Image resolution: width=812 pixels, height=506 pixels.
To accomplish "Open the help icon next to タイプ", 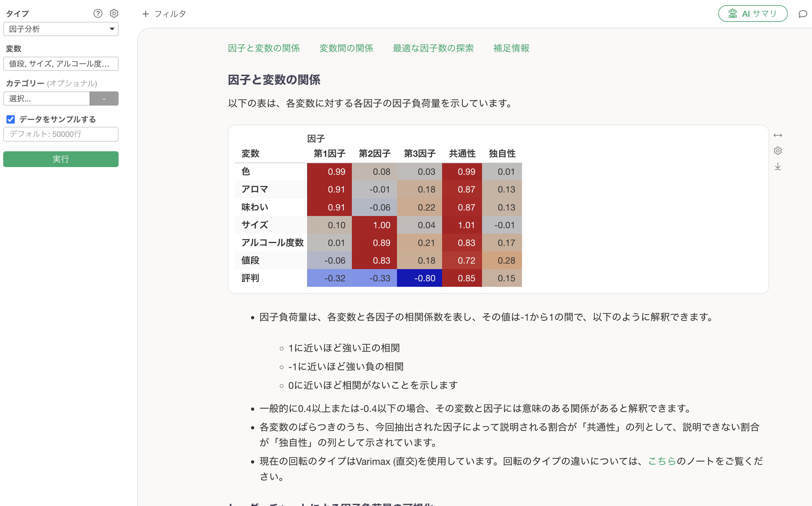I will coord(98,14).
